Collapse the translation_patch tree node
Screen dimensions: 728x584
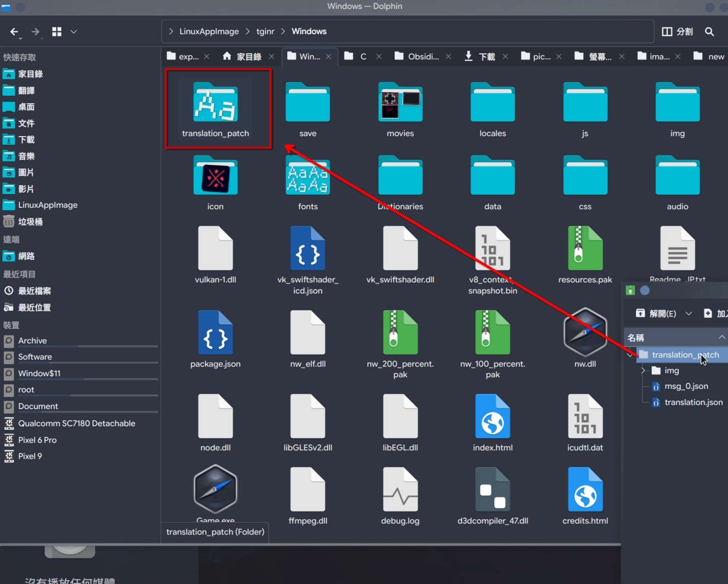(x=630, y=355)
